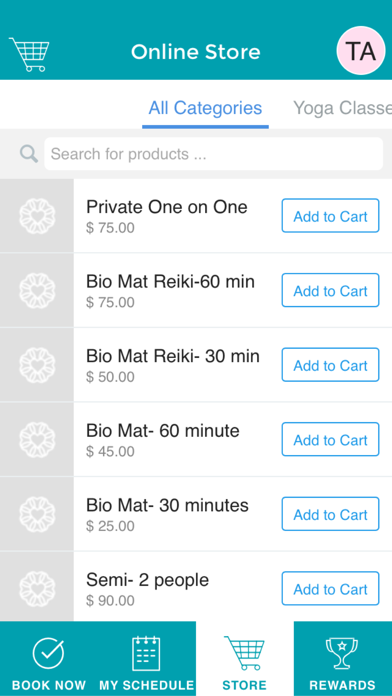Add Bio Mat Reiki- 30 min to cart
Viewport: 392px width, 696px height.
point(331,365)
